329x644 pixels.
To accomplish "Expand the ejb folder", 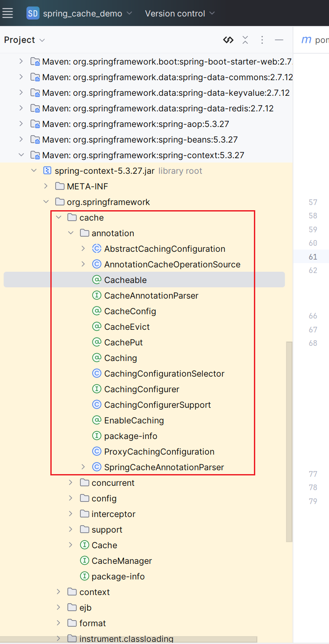I will (x=59, y=608).
